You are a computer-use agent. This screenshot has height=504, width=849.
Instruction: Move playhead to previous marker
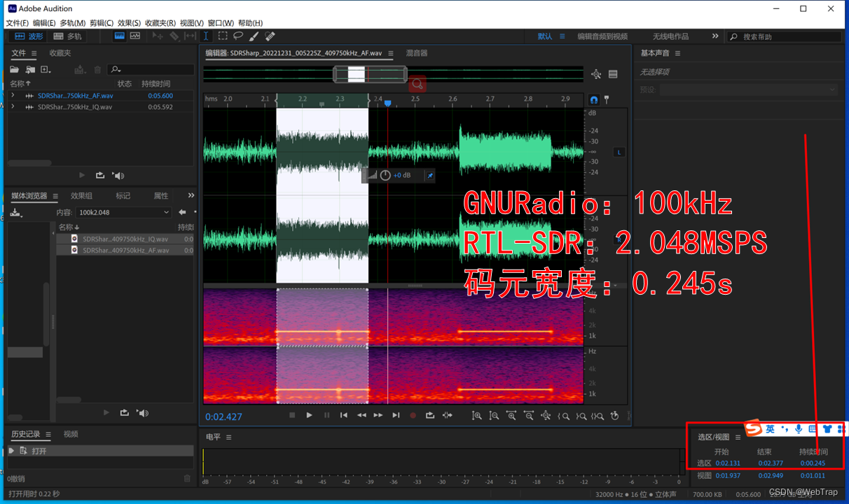[344, 415]
